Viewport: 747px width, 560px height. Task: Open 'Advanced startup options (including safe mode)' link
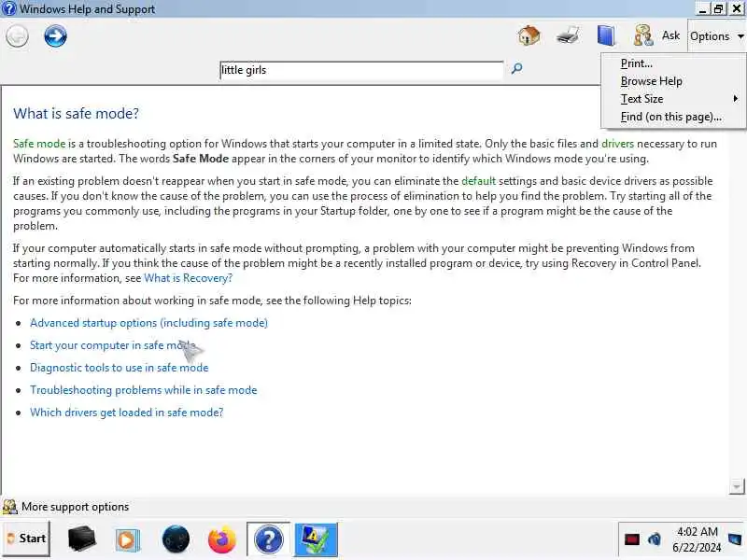click(x=148, y=323)
